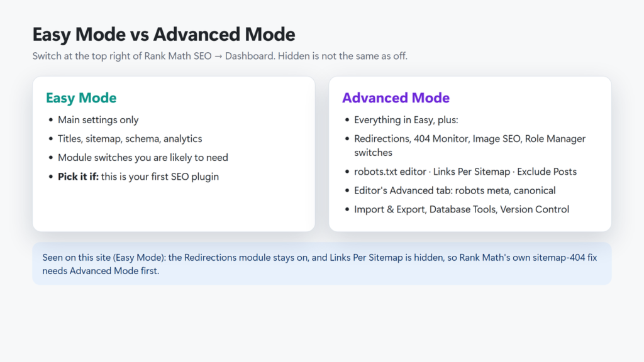
Task: Click the 'Pick it if:' bullet line
Action: (138, 177)
